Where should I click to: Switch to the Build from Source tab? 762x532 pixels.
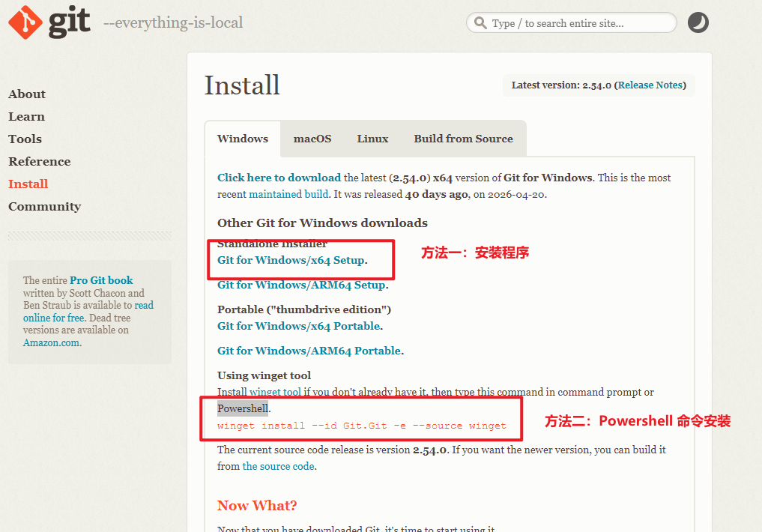tap(463, 139)
